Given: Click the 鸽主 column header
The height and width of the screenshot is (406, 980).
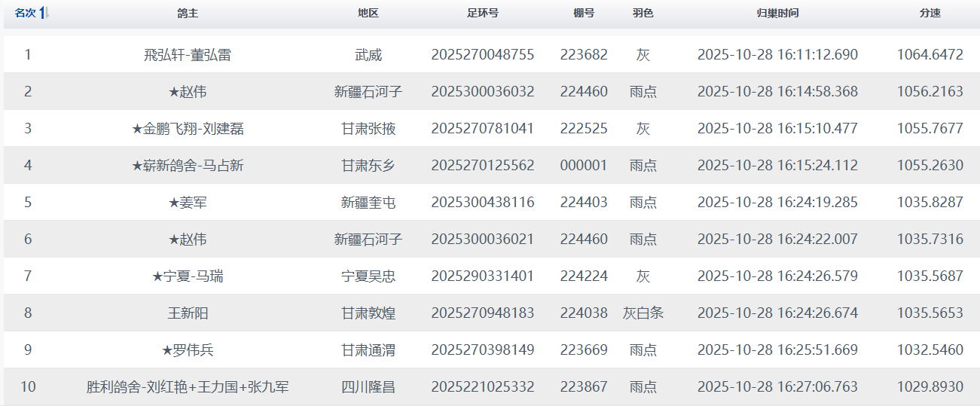Looking at the screenshot, I should pos(188,14).
